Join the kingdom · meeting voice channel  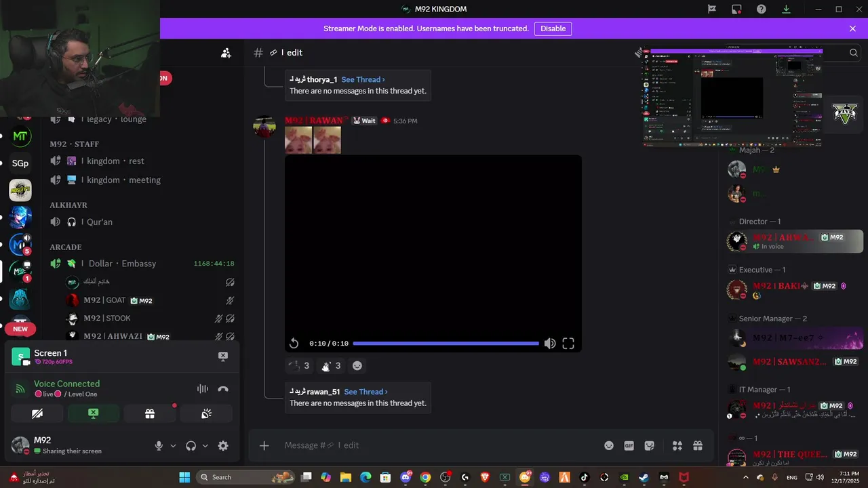(x=141, y=180)
